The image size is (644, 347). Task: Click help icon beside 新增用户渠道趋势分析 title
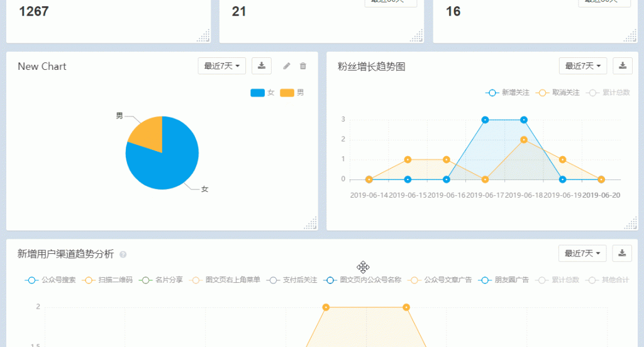click(x=123, y=254)
